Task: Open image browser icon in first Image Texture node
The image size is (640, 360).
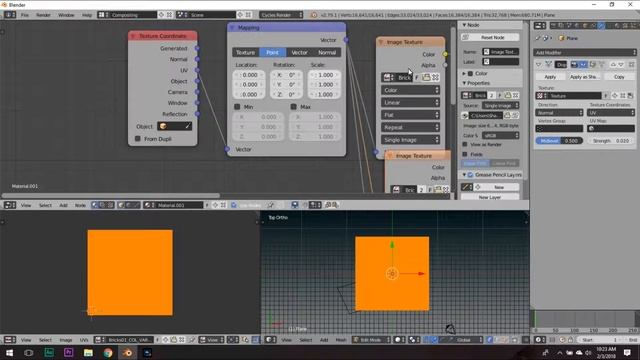Action: point(388,78)
